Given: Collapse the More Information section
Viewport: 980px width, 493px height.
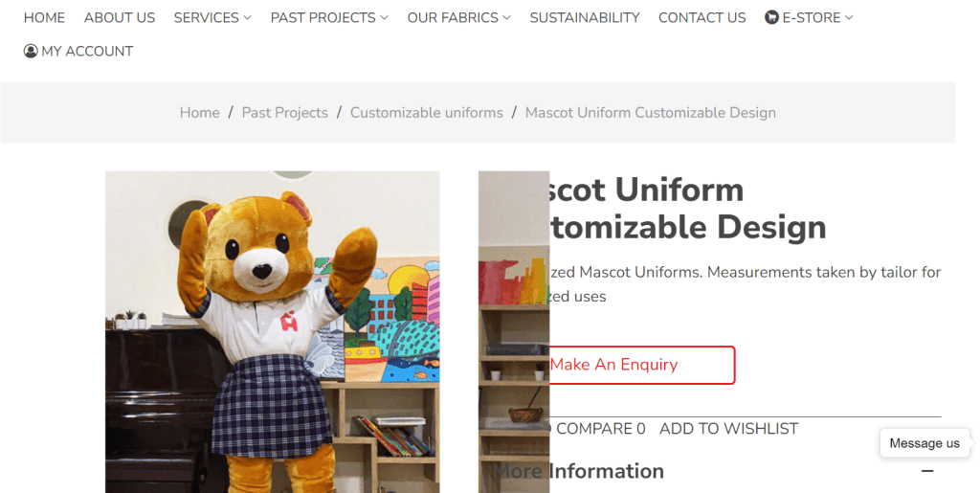Looking at the screenshot, I should 927,471.
